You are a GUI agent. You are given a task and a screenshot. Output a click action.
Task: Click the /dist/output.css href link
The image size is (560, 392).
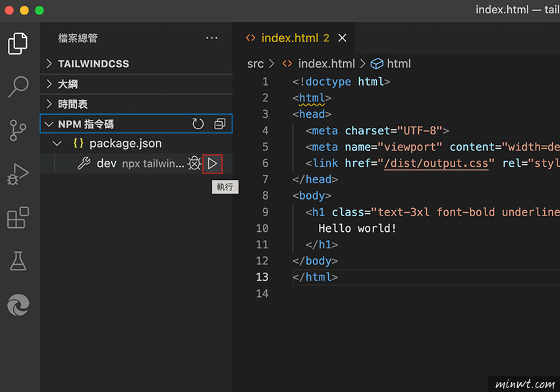[x=435, y=163]
